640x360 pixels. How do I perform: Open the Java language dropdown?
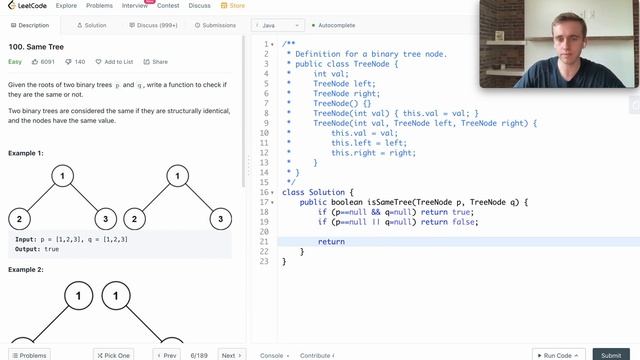[x=278, y=25]
